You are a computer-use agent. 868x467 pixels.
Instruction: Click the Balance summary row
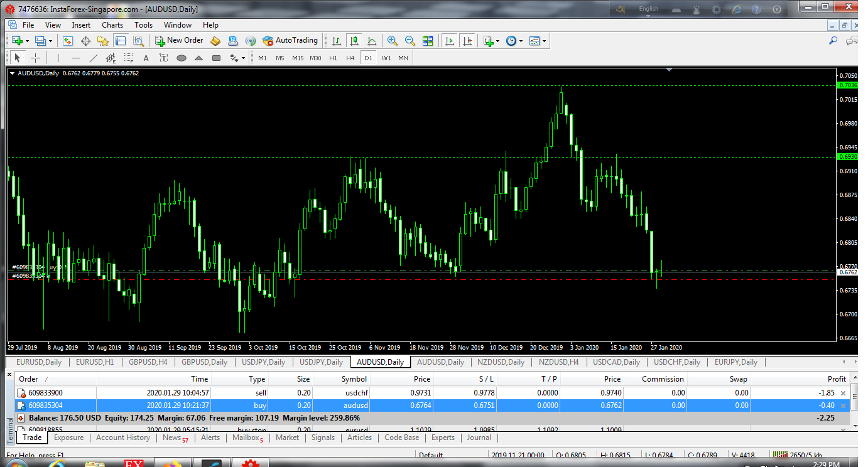click(x=432, y=418)
